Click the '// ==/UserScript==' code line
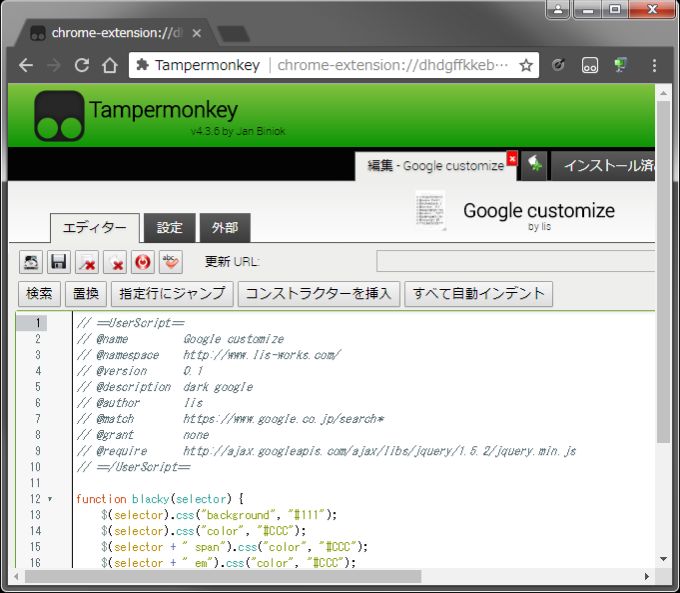This screenshot has width=680, height=593. [134, 467]
